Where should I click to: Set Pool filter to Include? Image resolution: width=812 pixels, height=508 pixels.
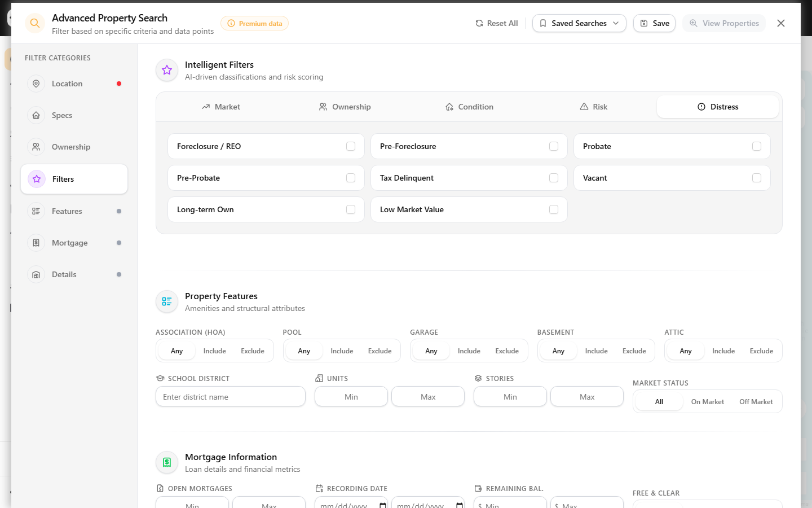point(342,351)
